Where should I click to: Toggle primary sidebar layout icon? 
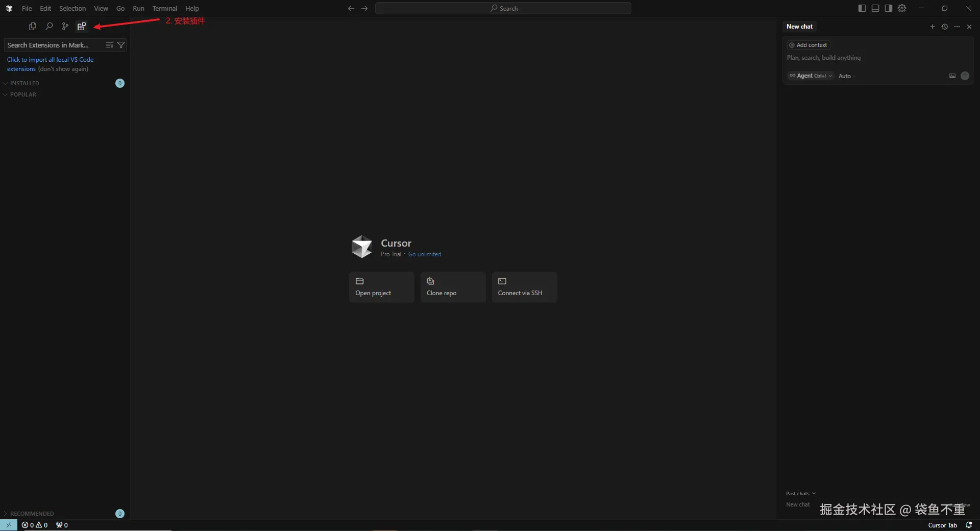coord(862,8)
